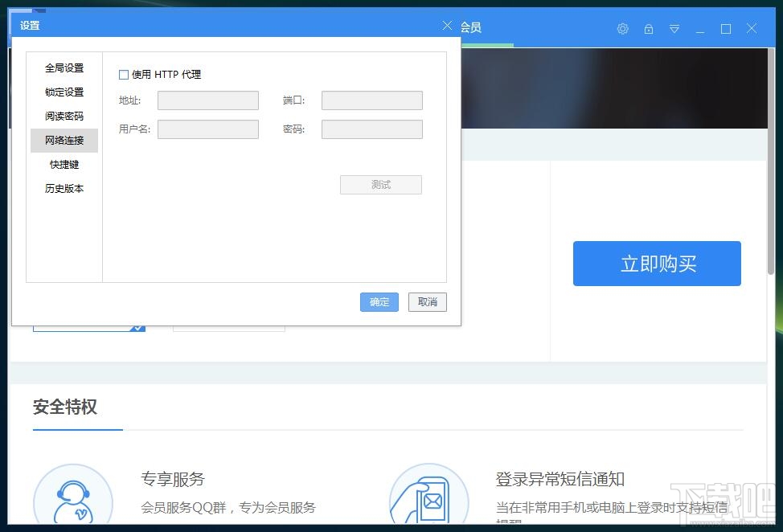The height and width of the screenshot is (532, 783).
Task: Switch to 快捷键 settings section
Action: 64,164
